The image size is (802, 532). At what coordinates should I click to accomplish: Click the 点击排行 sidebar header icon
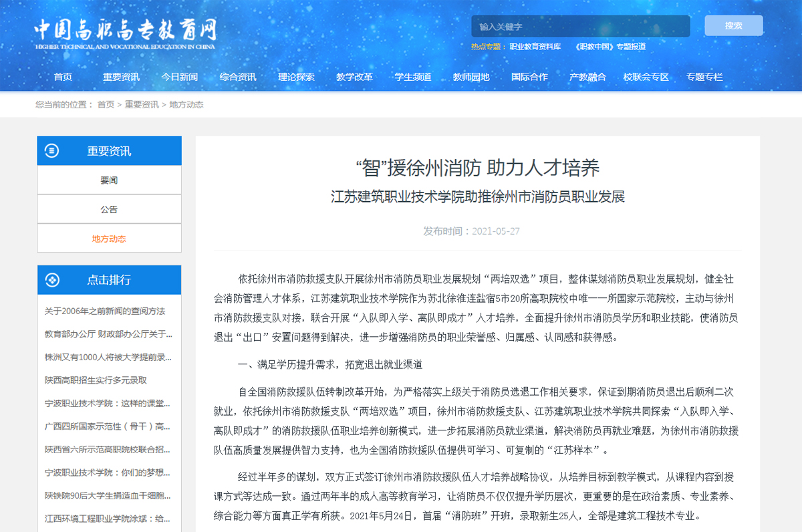[x=51, y=280]
